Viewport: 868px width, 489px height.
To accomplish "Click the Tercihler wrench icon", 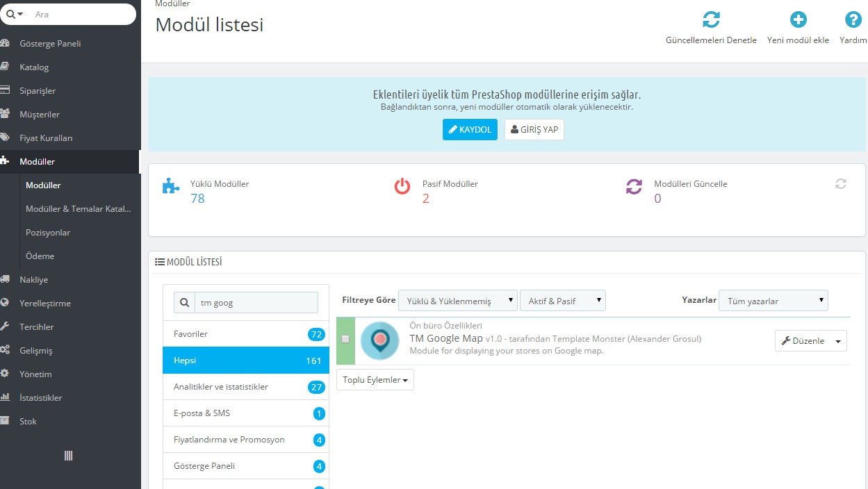I will [x=5, y=326].
